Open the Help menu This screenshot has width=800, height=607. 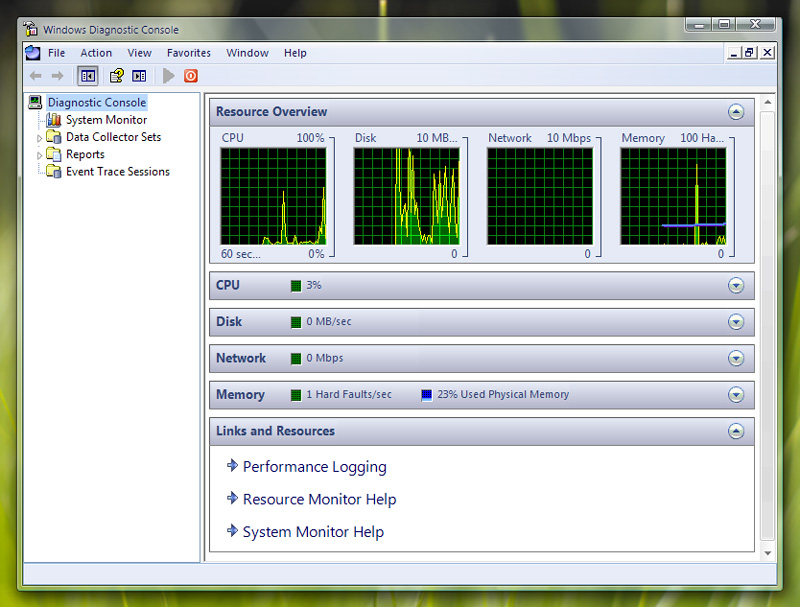(295, 53)
